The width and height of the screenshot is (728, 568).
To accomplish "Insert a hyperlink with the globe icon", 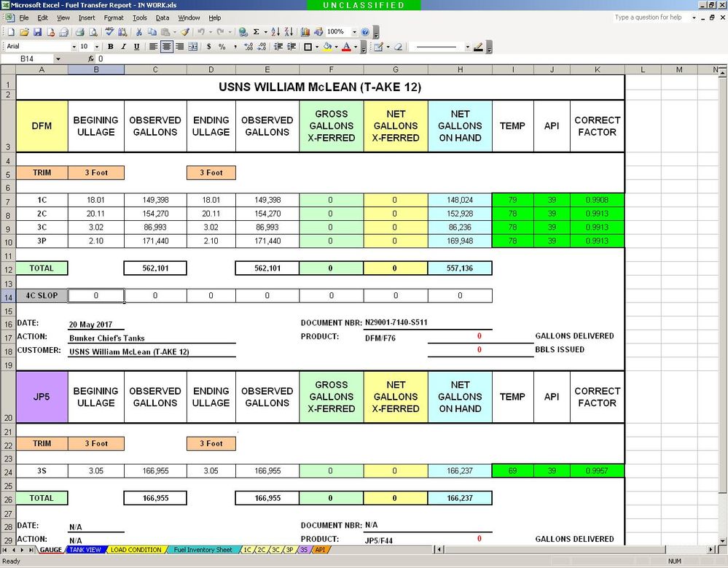I will (243, 32).
